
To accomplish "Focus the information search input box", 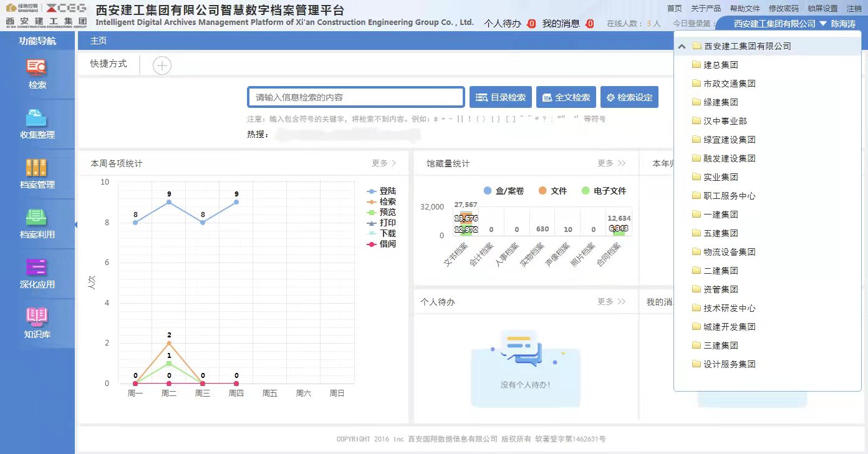I will pyautogui.click(x=356, y=97).
